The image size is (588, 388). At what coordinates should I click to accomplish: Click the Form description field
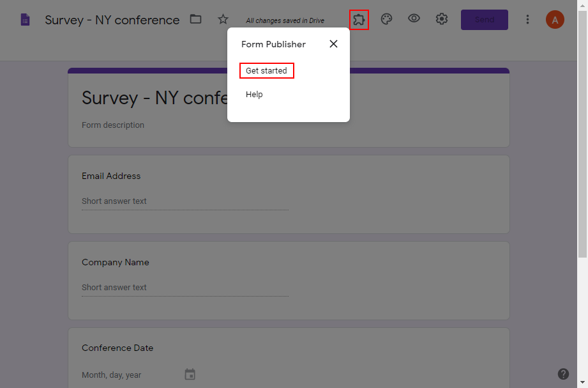tap(113, 125)
